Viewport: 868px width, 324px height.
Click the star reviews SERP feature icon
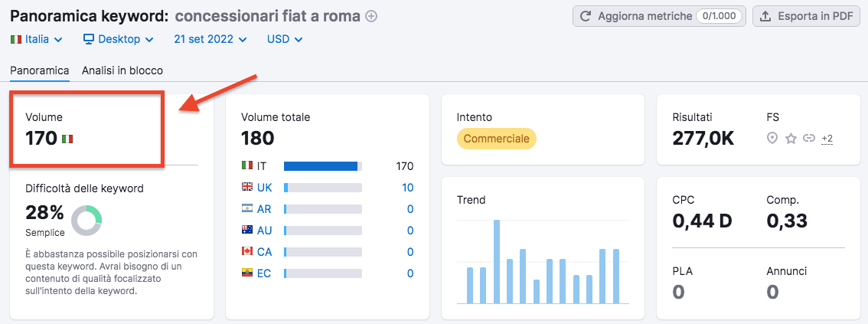tap(791, 139)
